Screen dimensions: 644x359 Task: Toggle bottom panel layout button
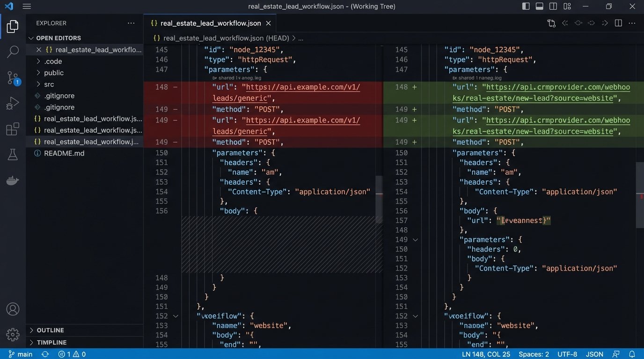[x=540, y=7]
